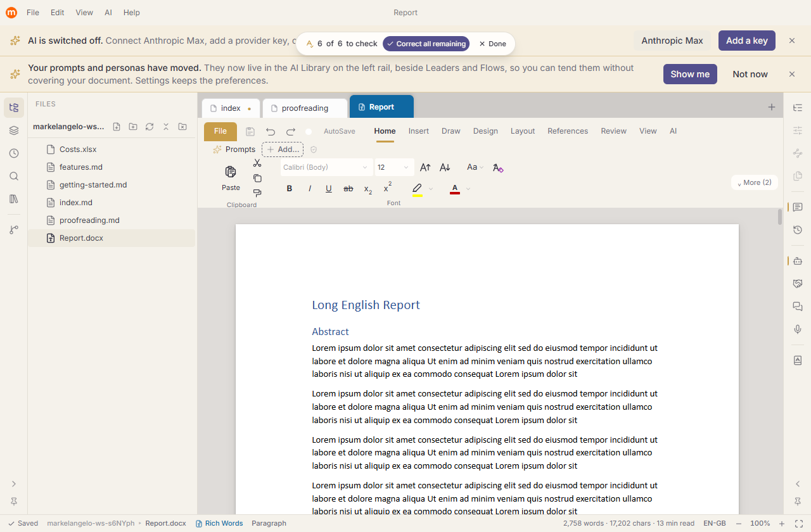Open version history in right rail
811x532 pixels.
point(798,230)
